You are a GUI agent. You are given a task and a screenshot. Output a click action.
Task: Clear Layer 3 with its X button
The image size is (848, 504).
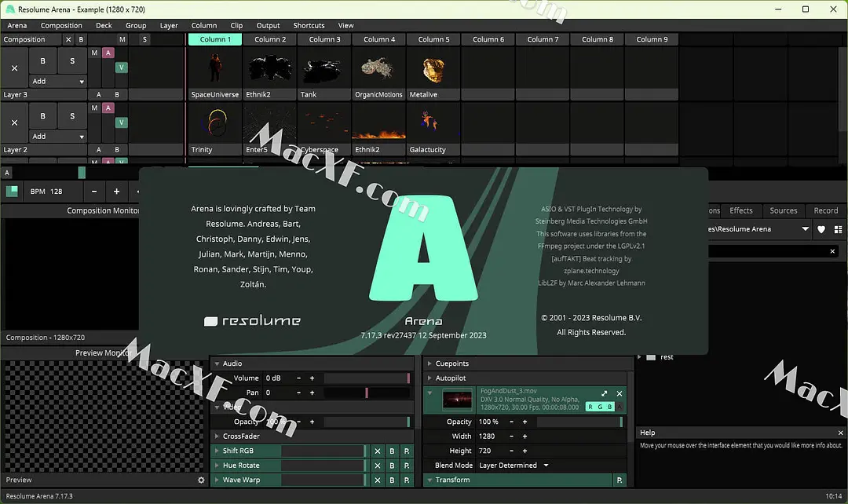pyautogui.click(x=15, y=68)
